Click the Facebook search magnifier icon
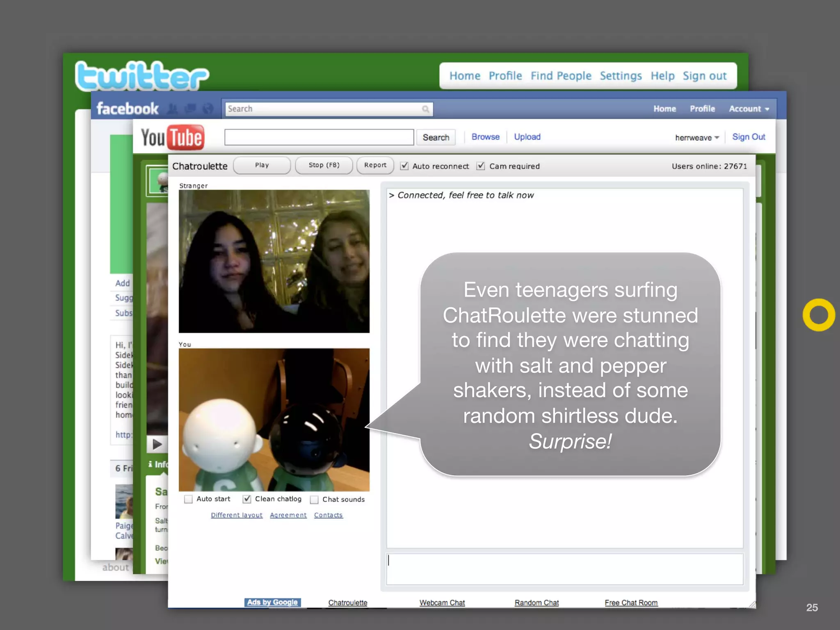Image resolution: width=840 pixels, height=630 pixels. 425,109
